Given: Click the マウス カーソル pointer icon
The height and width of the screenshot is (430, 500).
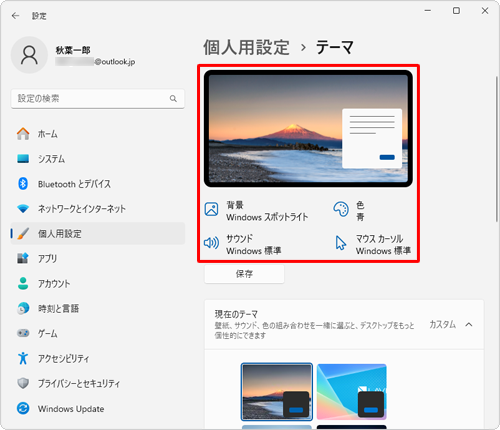Looking at the screenshot, I should click(341, 243).
